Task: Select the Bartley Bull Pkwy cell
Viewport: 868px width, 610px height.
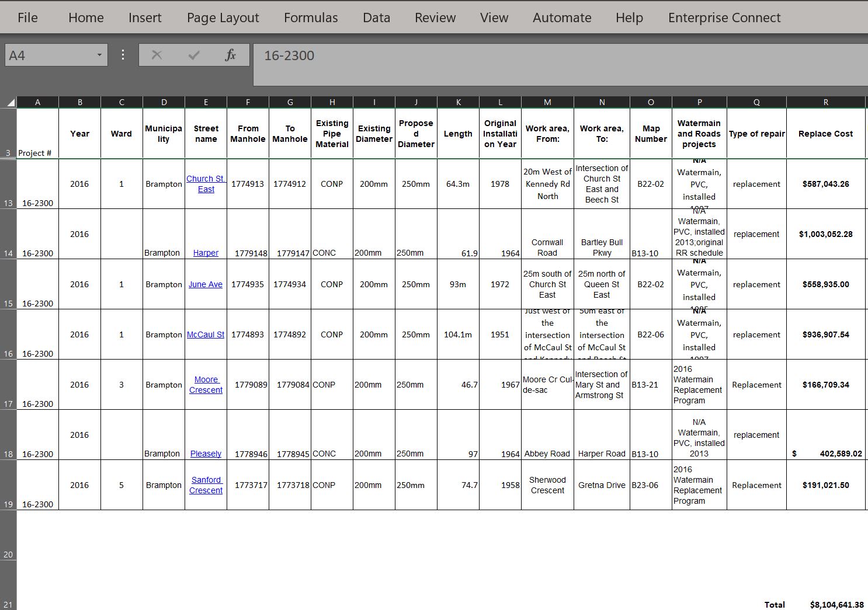Action: (x=602, y=234)
